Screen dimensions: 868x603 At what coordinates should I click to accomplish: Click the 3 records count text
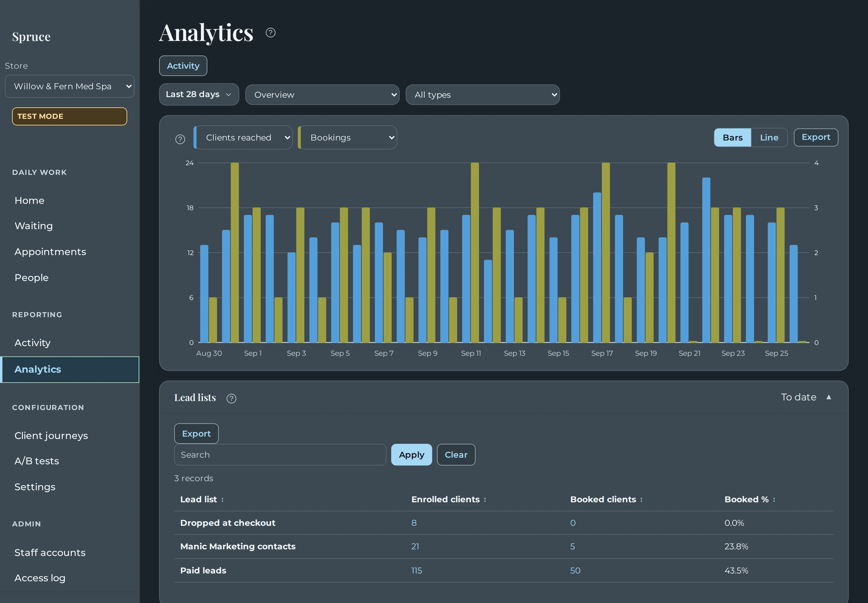tap(194, 478)
